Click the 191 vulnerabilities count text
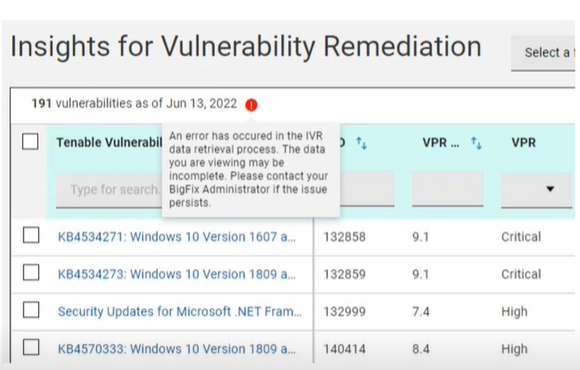This screenshot has height=370, width=580. click(x=134, y=103)
